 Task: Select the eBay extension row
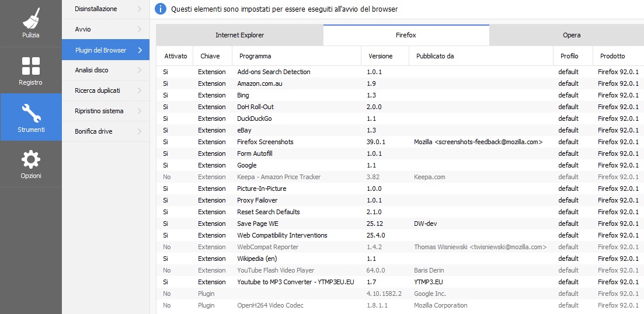pyautogui.click(x=400, y=130)
